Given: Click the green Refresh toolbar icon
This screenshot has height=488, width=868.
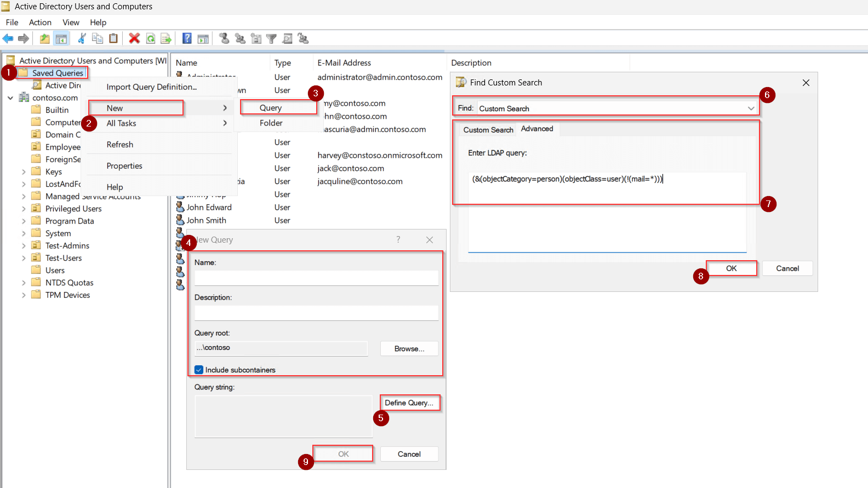Looking at the screenshot, I should pyautogui.click(x=150, y=38).
